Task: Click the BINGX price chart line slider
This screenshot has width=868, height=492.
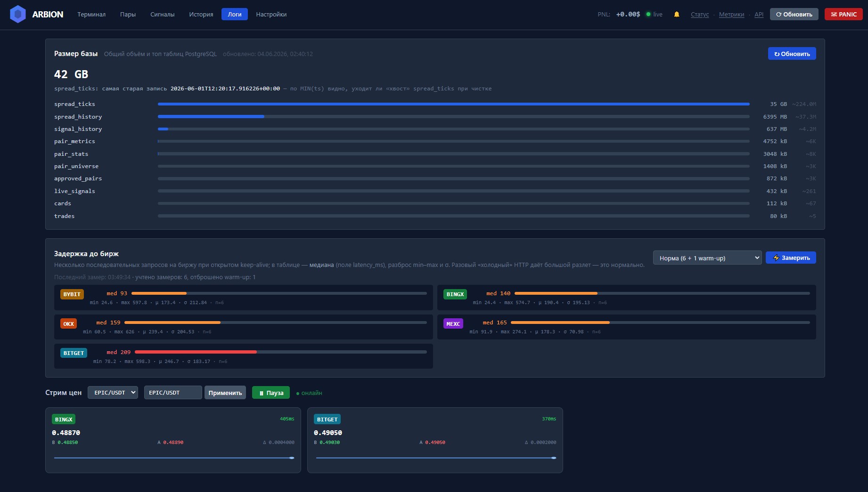Action: 174,458
